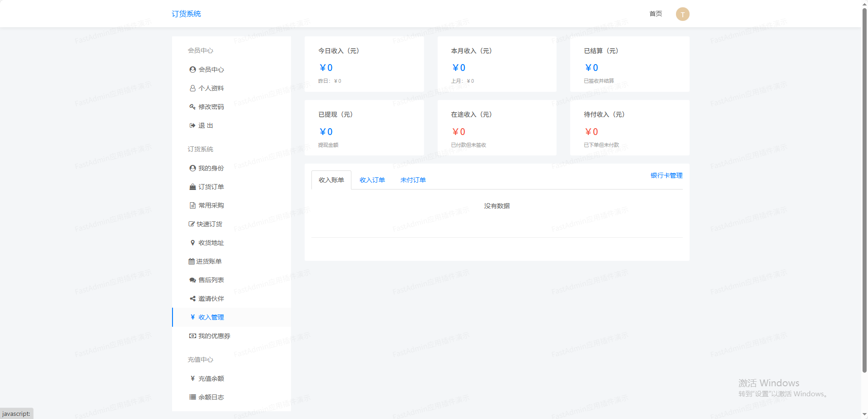Viewport: 868px width, 419px height.
Task: Click the page vertical scrollbar
Action: (x=864, y=191)
